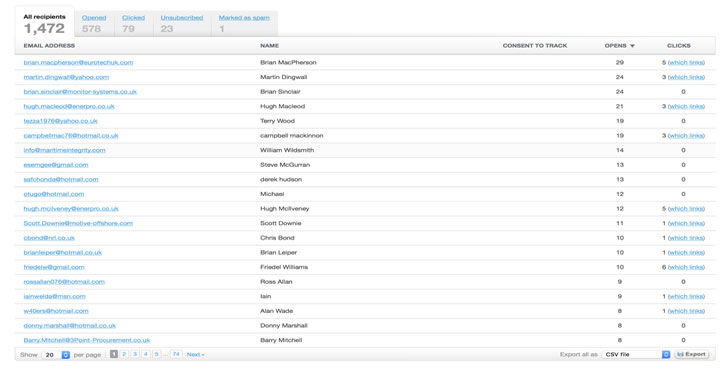Viewport: 725px width, 370px height.
Task: Open w40ers@hotmail.com link
Action: coord(55,311)
